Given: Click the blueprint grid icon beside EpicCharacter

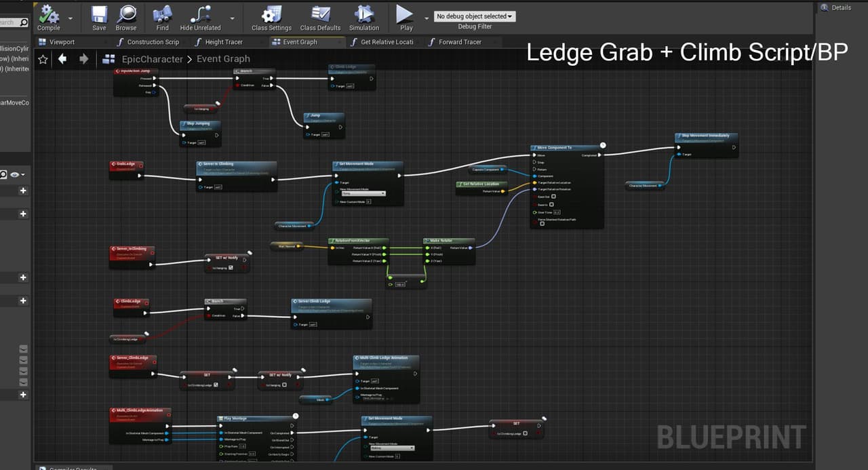Looking at the screenshot, I should (108, 59).
